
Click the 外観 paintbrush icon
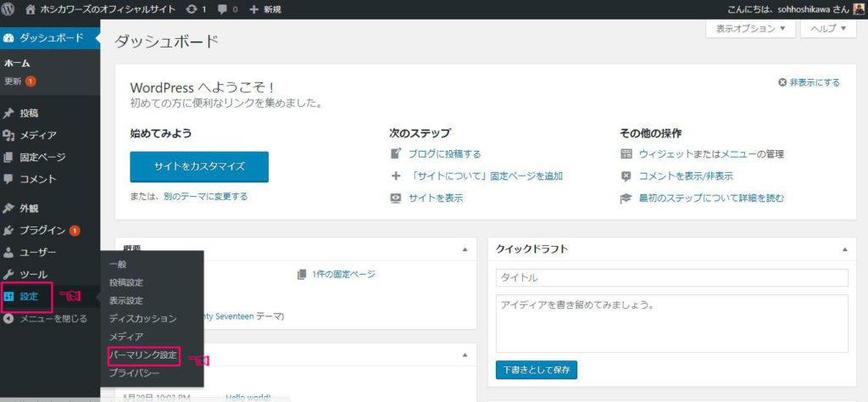(x=8, y=209)
